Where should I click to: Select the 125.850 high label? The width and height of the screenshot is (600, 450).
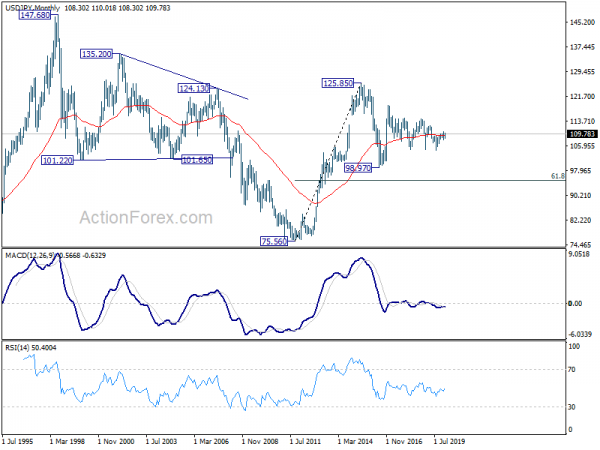pyautogui.click(x=338, y=83)
